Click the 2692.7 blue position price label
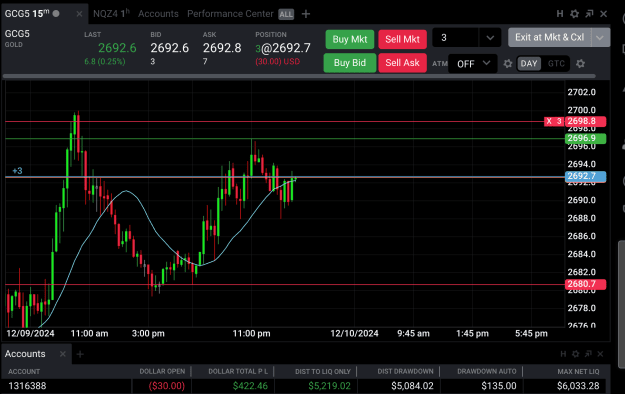The width and height of the screenshot is (625, 394). tap(586, 176)
